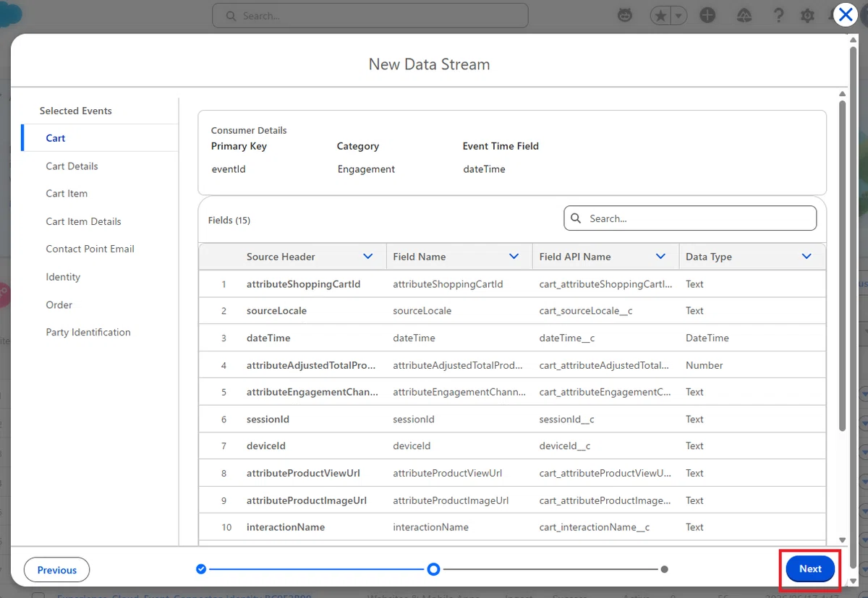
Task: Open Data Type column menu chevron
Action: point(807,257)
